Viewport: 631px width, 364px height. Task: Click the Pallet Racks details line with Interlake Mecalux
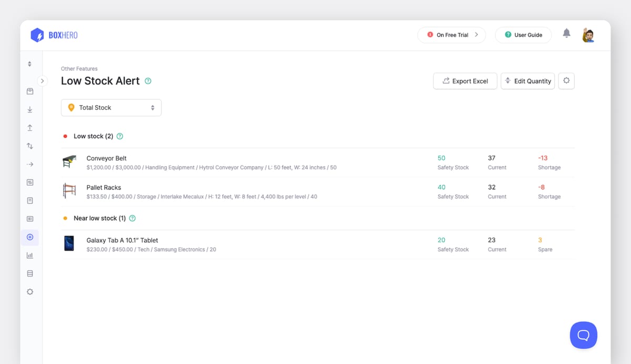tap(202, 197)
